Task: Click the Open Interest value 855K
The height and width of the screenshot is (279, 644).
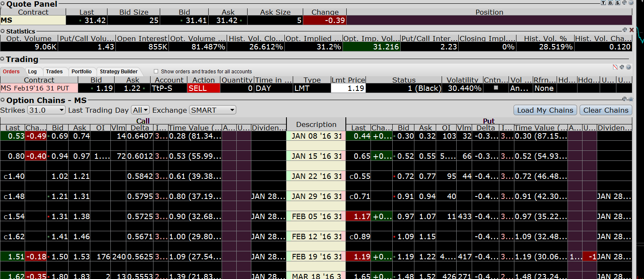Action: (x=142, y=47)
